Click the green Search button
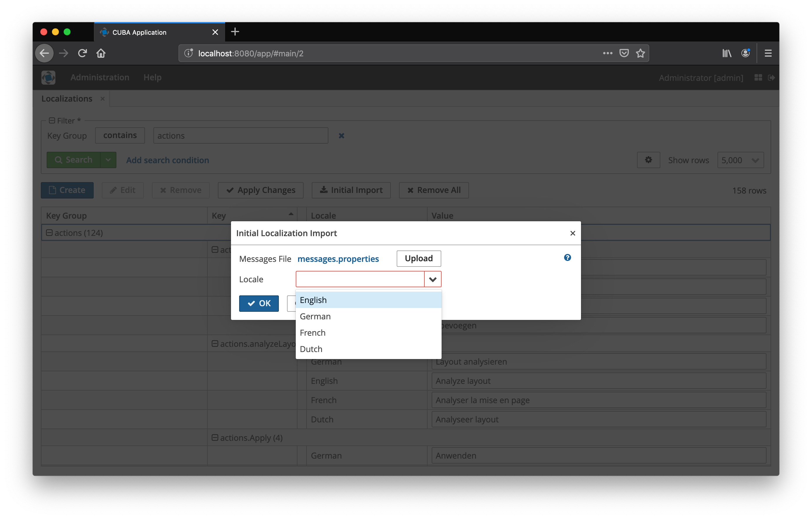The image size is (812, 519). [73, 160]
